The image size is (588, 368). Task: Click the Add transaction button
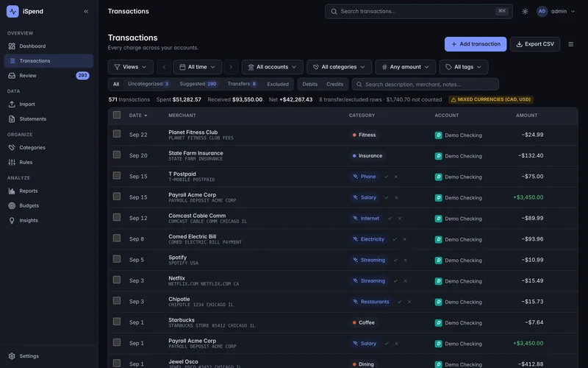476,44
